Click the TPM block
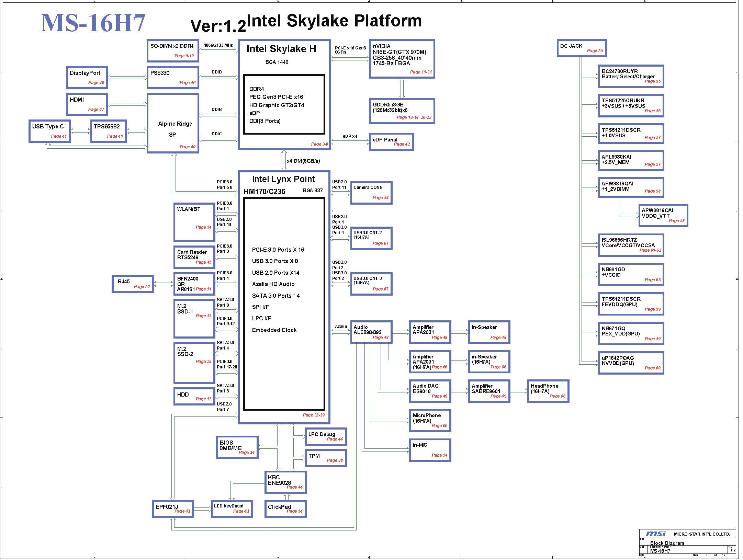The height and width of the screenshot is (560, 743). (x=326, y=458)
